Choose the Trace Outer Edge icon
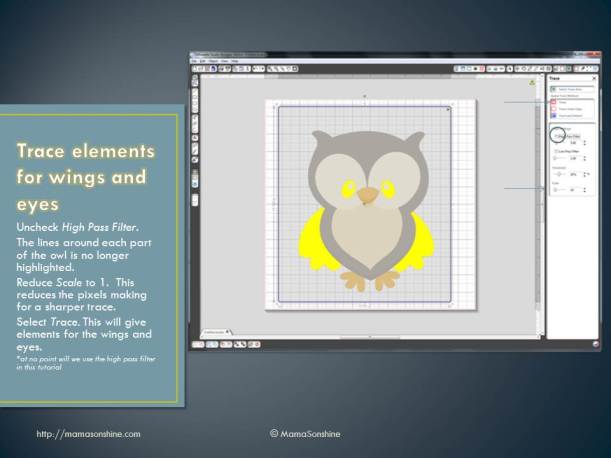Viewport: 611px width, 458px height. pos(553,109)
